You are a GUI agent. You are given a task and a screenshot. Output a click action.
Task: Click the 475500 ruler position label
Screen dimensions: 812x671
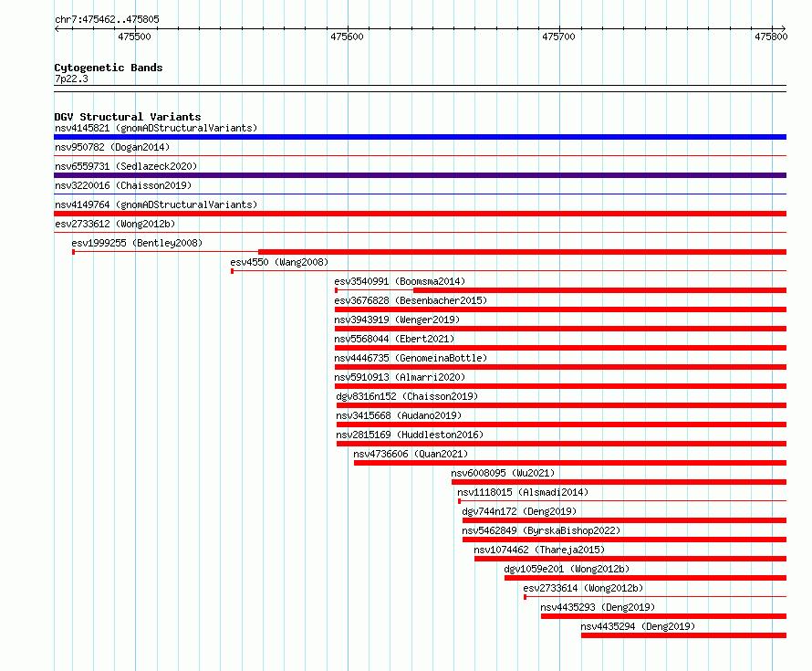[135, 37]
